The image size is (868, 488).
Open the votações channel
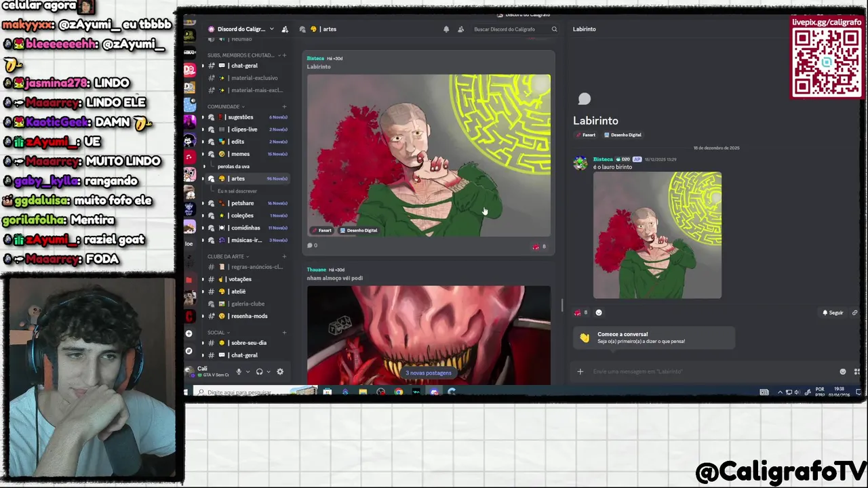pyautogui.click(x=248, y=279)
